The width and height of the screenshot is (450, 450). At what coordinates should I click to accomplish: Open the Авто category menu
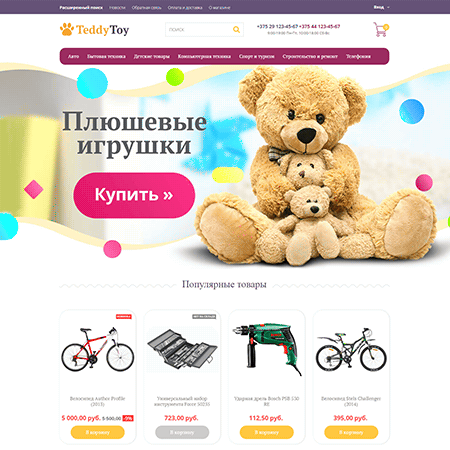pos(74,56)
